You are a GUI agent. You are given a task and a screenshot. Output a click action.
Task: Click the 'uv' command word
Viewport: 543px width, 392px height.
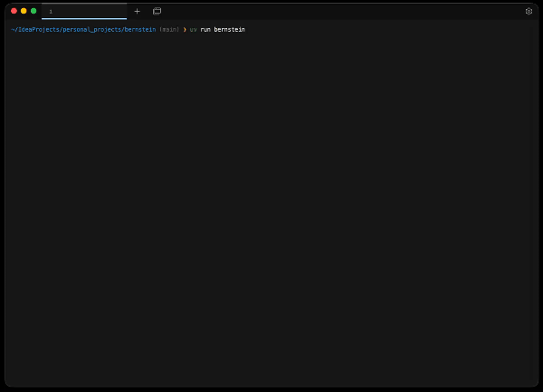tap(194, 30)
